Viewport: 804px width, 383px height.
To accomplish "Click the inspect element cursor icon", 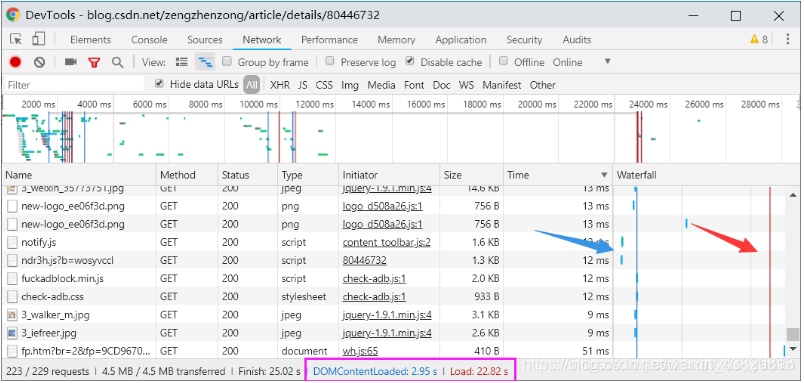I will coord(16,39).
